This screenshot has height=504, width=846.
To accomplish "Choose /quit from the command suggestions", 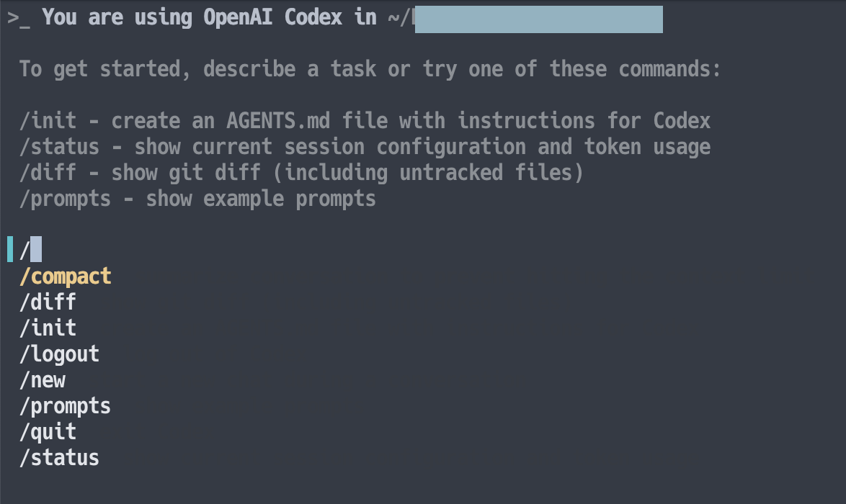I will click(48, 431).
